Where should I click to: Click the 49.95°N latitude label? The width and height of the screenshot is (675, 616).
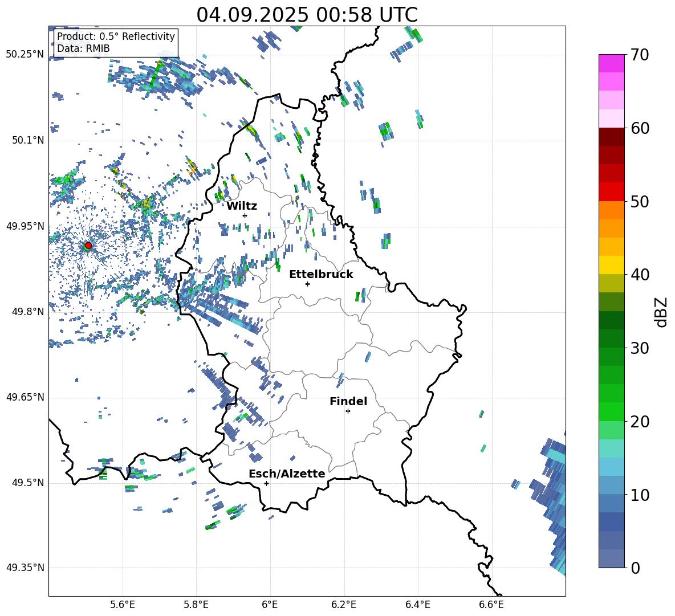[25, 226]
